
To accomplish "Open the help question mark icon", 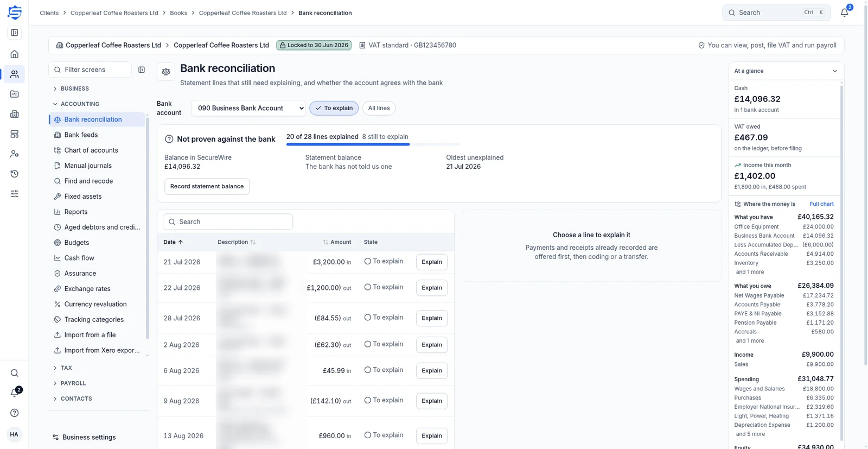I will (x=15, y=413).
